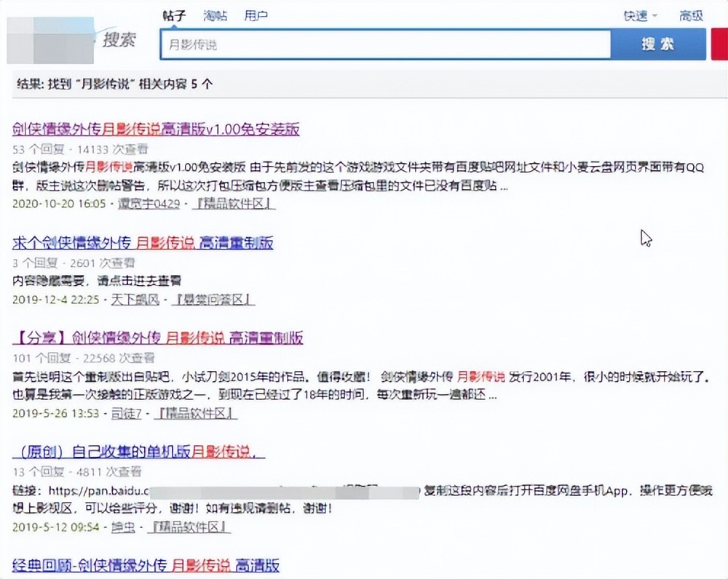Open thread 求个剑侠情缘外传 月影传说 高清重制版
Viewport: 728px width, 579px height.
click(143, 243)
